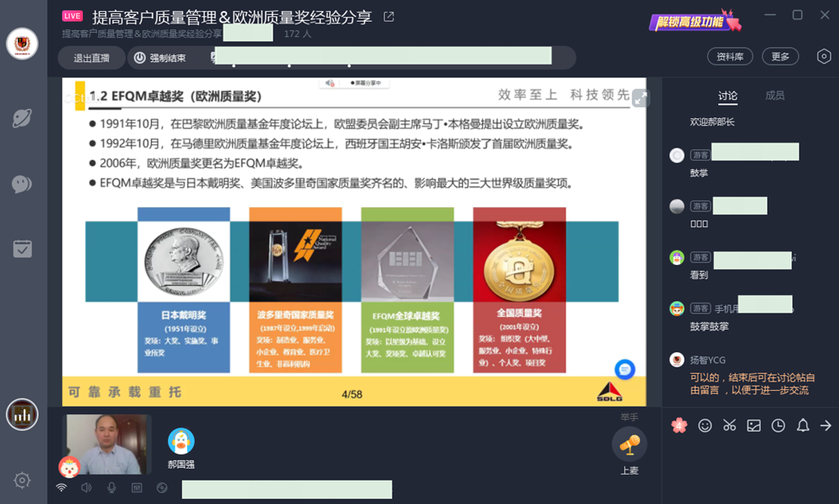
Task: Click the round record icon in bottom bar
Action: pyautogui.click(x=162, y=487)
